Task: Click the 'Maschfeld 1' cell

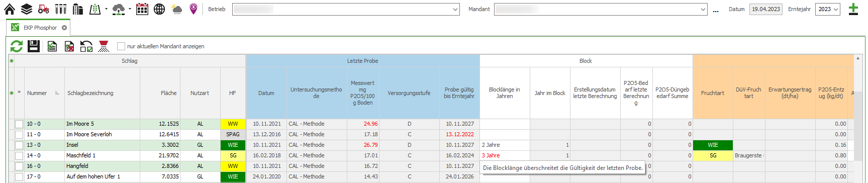Action: (x=103, y=156)
